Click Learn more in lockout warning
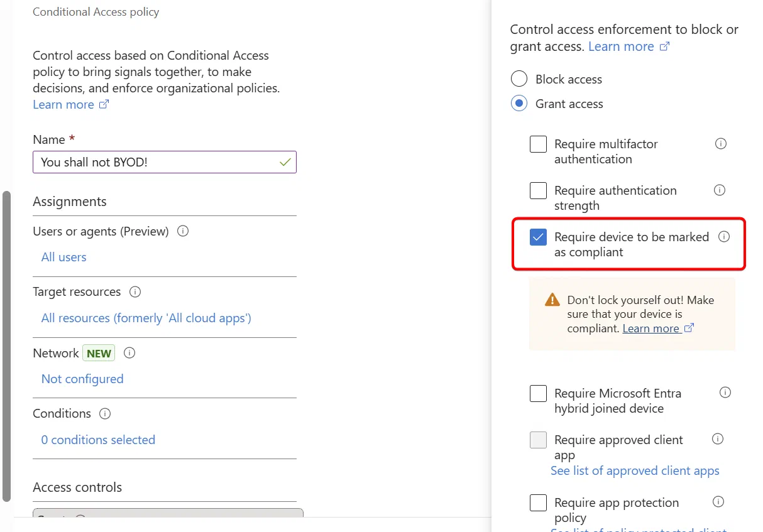Image resolution: width=763 pixels, height=532 pixels. point(658,328)
